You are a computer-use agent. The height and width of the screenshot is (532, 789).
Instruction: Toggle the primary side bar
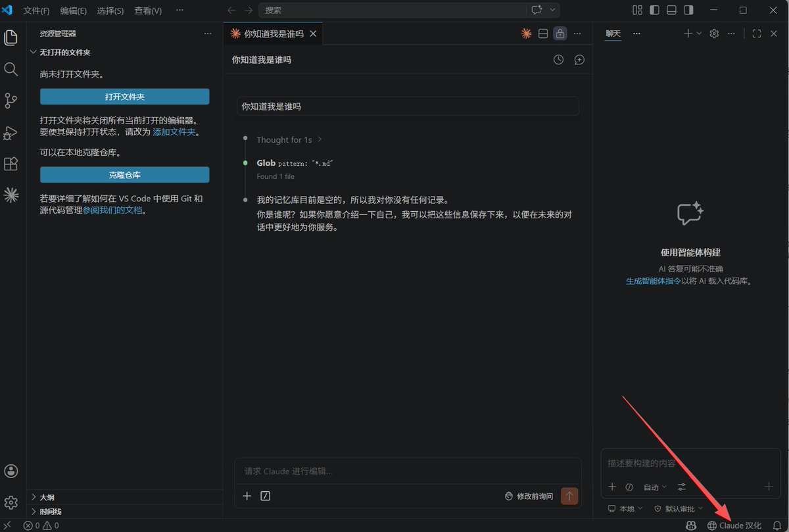coord(654,11)
